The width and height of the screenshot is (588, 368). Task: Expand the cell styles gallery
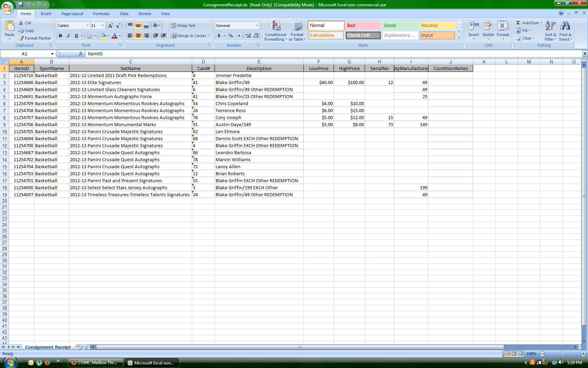click(x=459, y=37)
